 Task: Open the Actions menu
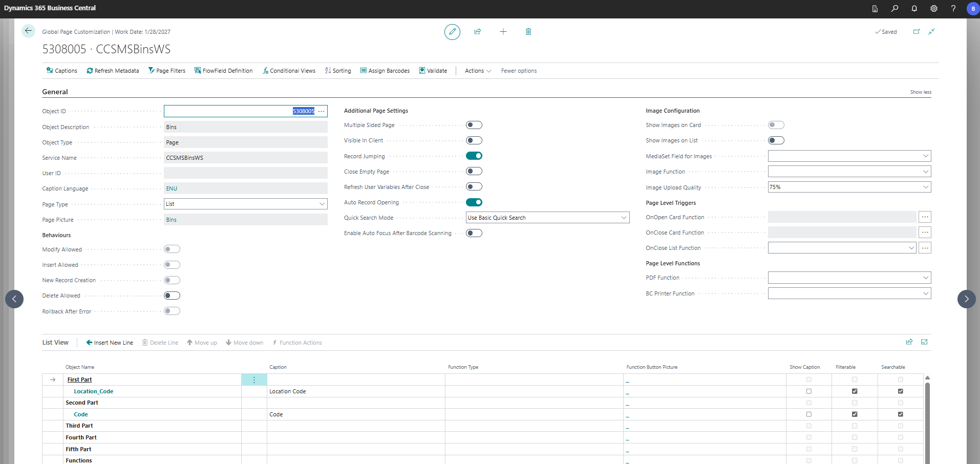(x=476, y=71)
